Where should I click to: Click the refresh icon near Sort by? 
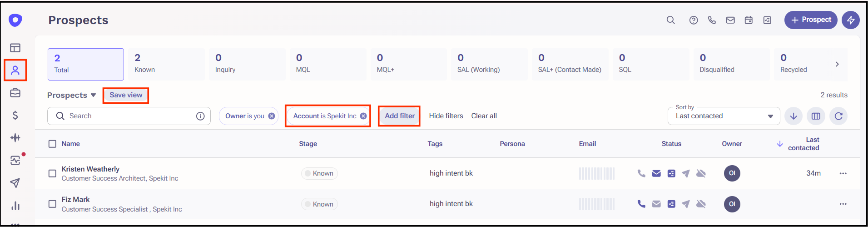coord(838,116)
